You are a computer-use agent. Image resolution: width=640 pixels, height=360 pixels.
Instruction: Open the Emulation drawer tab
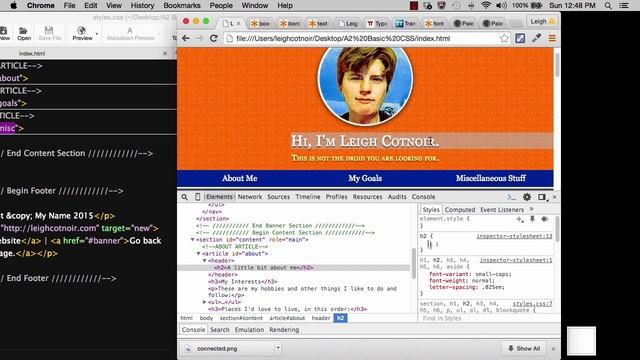249,329
